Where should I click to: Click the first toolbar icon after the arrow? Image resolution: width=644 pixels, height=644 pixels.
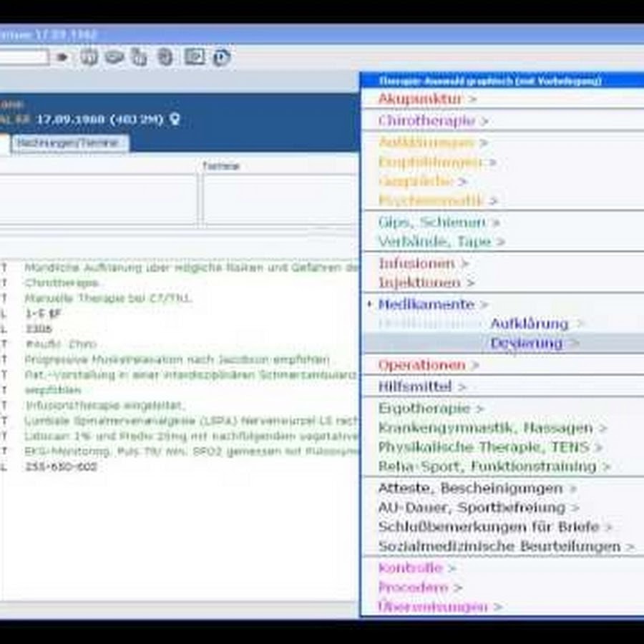89,57
